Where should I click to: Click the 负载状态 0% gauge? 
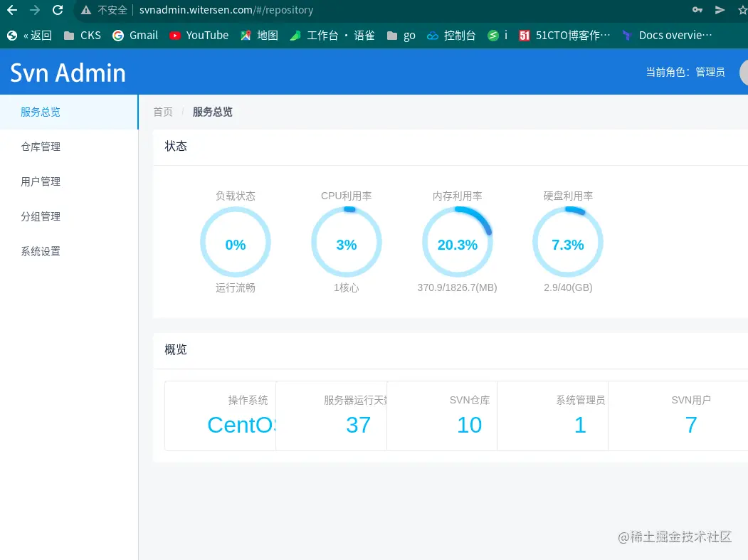pos(236,242)
